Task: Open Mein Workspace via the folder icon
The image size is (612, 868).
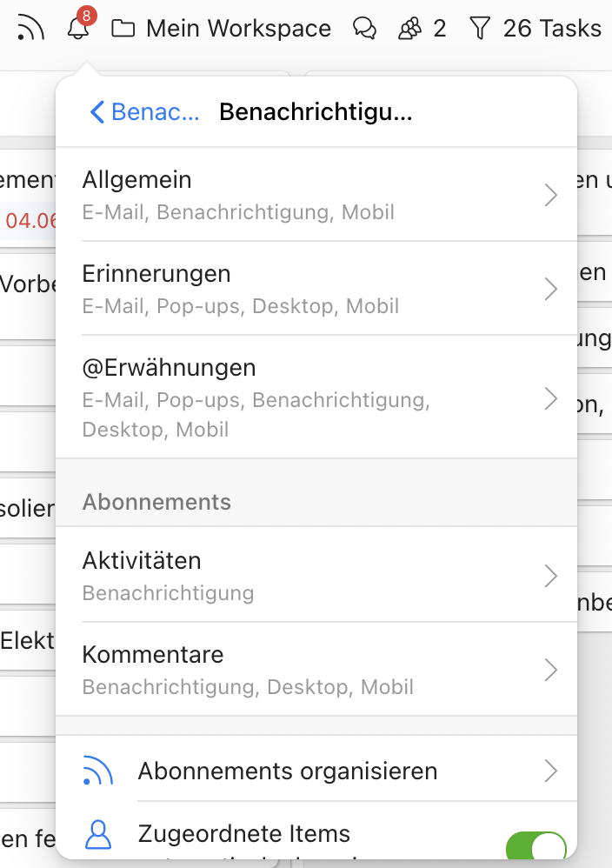Action: coord(123,28)
